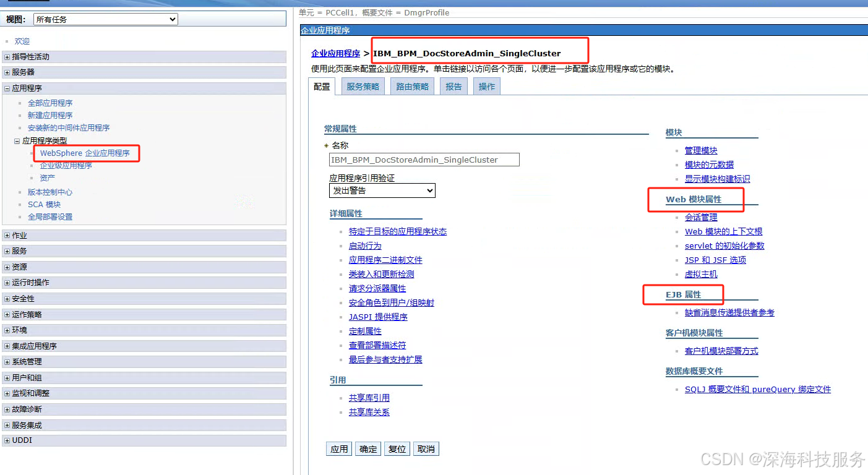Open servlet 的初始化参数 link
The image size is (868, 475).
tap(724, 246)
